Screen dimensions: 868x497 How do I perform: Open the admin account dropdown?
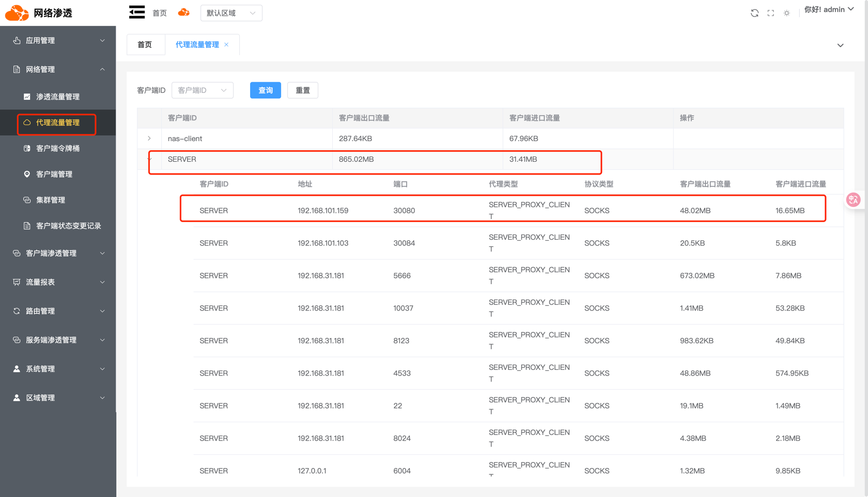[830, 9]
